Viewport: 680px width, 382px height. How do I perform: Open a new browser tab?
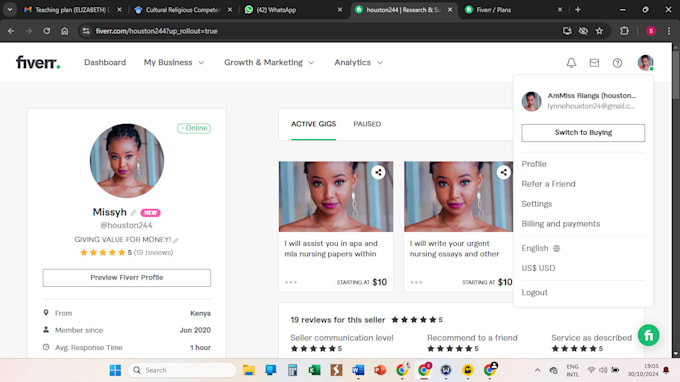(578, 10)
